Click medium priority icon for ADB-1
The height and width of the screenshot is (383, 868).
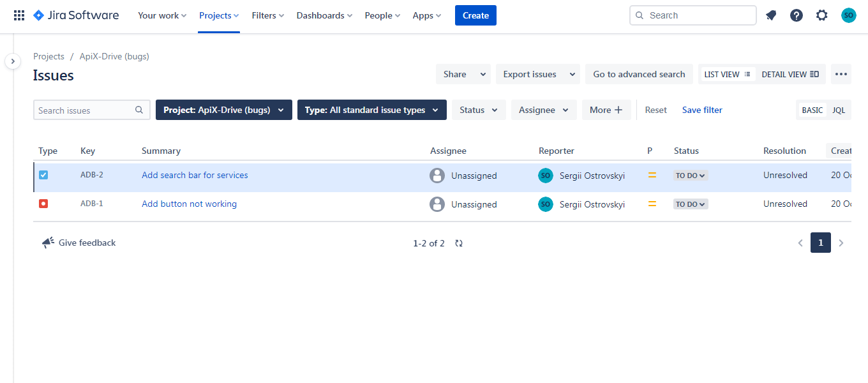coord(652,204)
